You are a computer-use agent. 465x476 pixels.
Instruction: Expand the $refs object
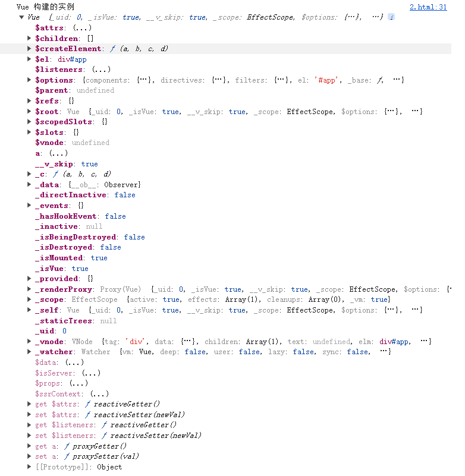tap(29, 101)
